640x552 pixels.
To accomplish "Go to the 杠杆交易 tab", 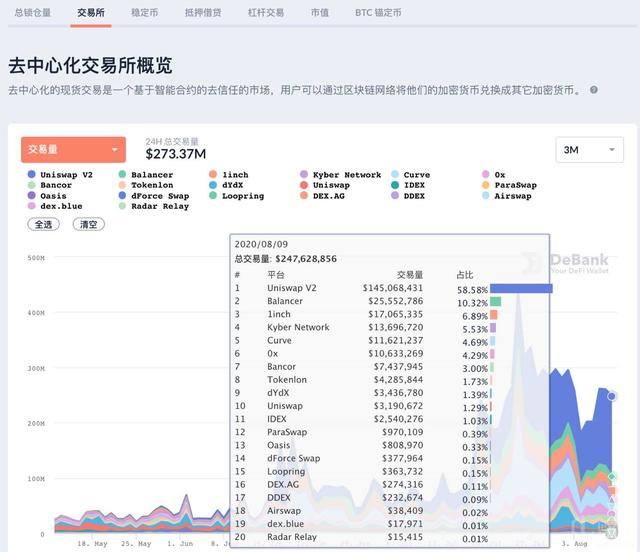I will coord(266,13).
